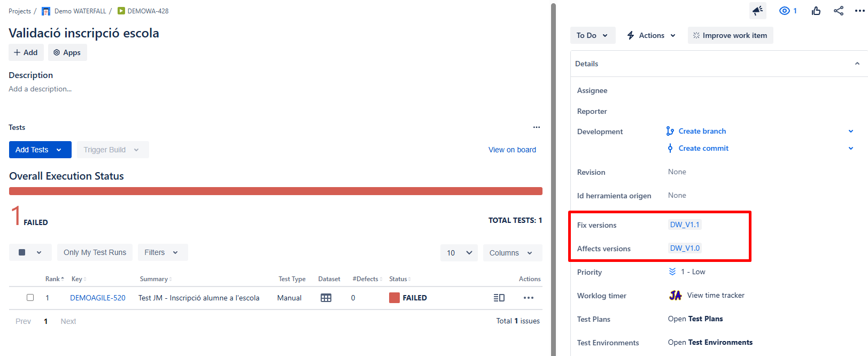
Task: Sort table by Summary column
Action: (x=156, y=279)
